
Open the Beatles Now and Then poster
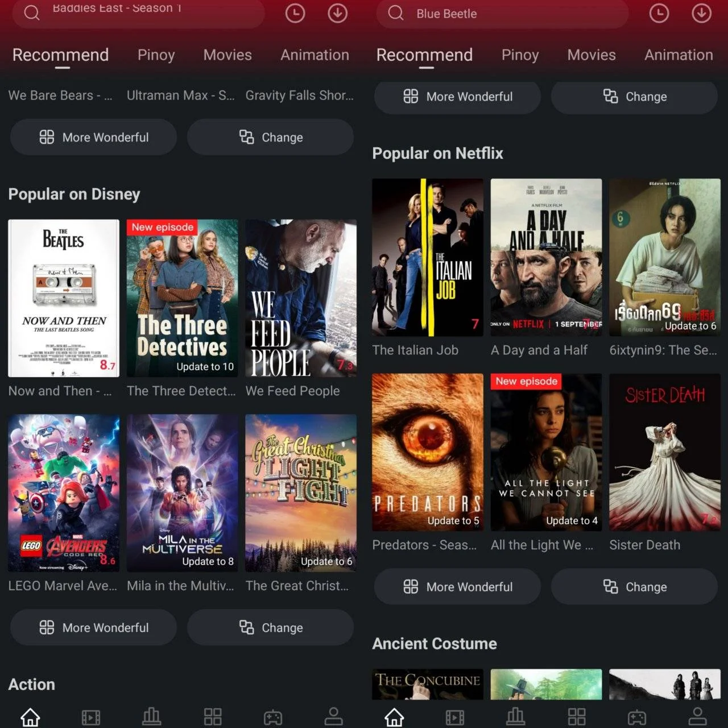click(64, 298)
